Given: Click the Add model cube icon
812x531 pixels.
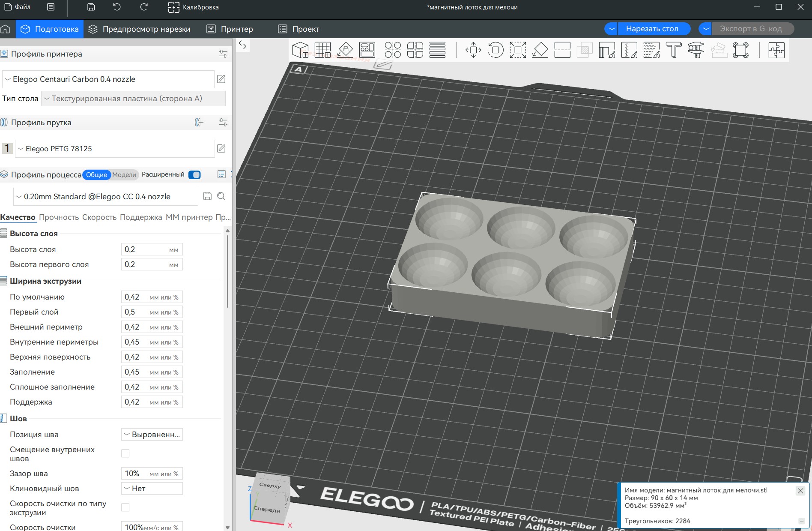Looking at the screenshot, I should click(300, 50).
